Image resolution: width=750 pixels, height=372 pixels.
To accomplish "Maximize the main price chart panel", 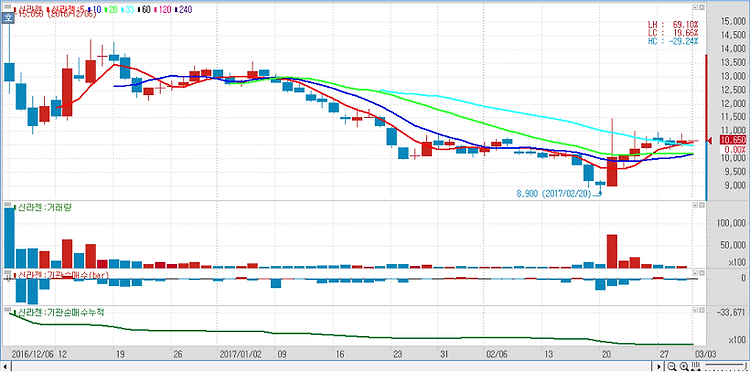I will pos(702,7).
